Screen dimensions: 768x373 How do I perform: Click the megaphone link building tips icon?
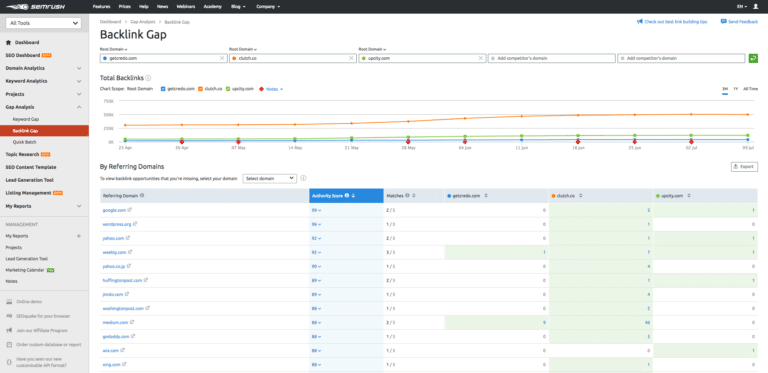639,22
